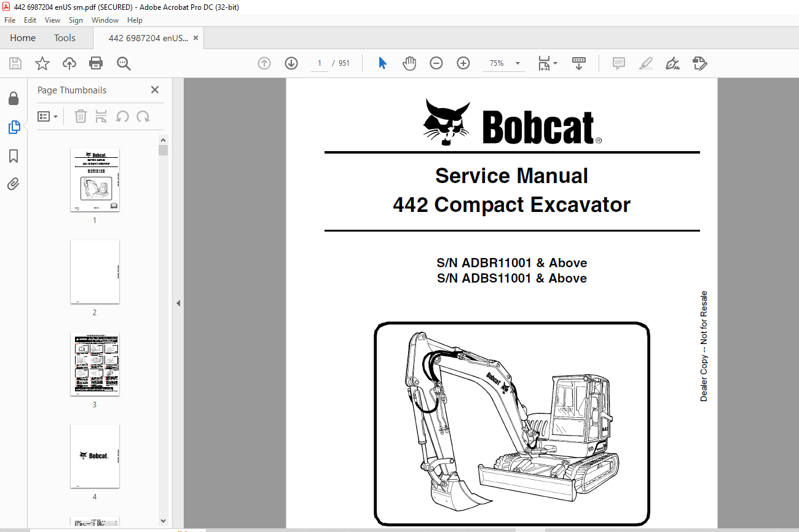Viewport: 799px width, 532px height.
Task: Toggle the Page Thumbnails sidebar icon
Action: coord(14,127)
